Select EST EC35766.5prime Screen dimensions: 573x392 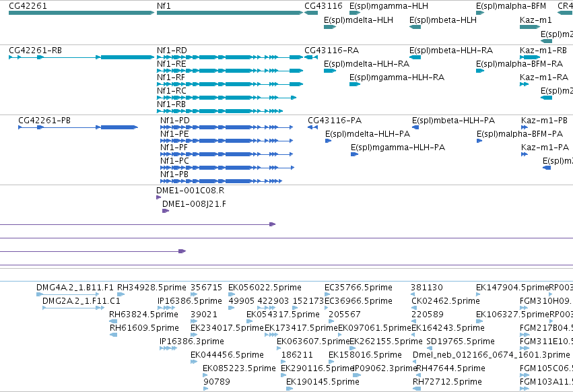coord(327,294)
